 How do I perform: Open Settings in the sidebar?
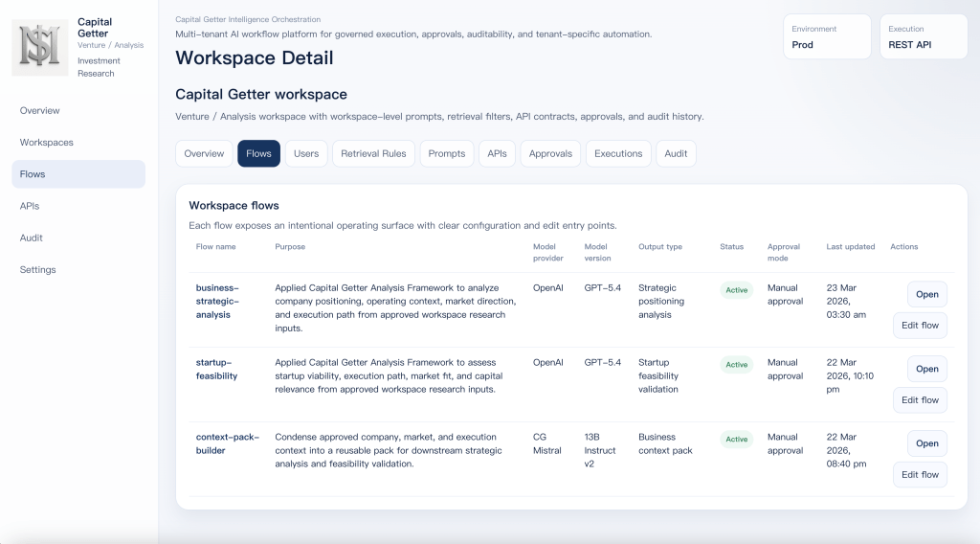tap(38, 270)
